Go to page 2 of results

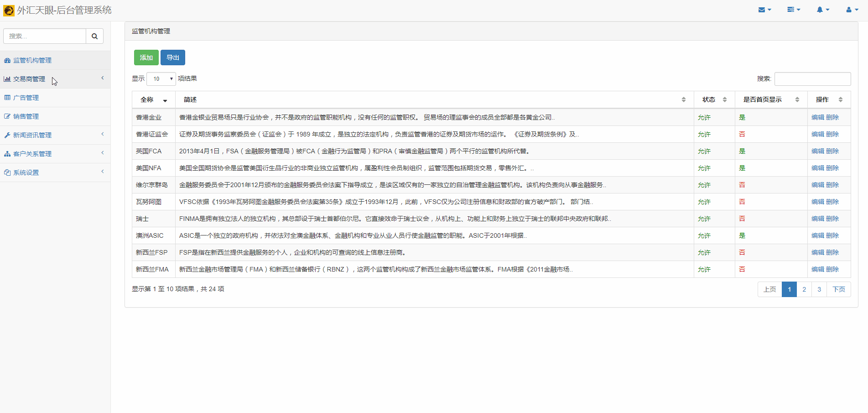point(804,289)
